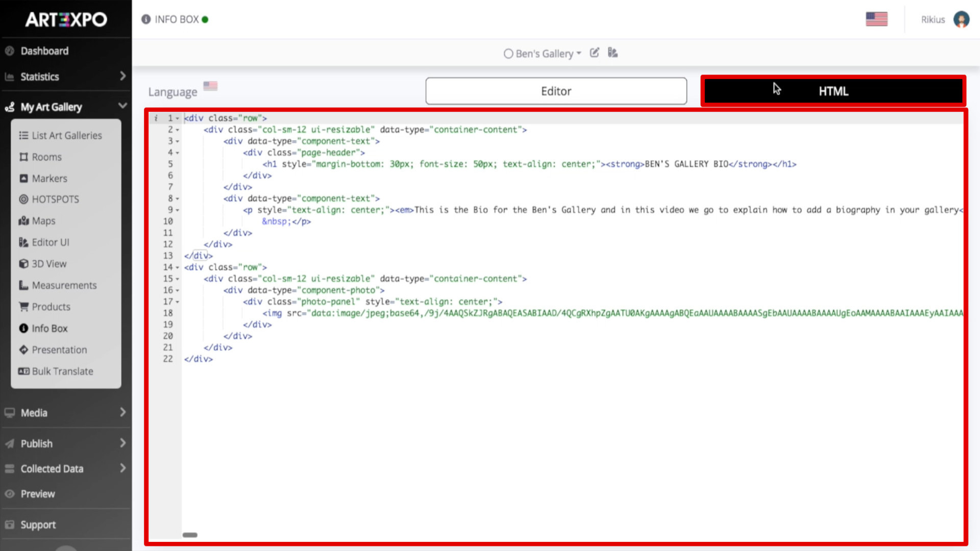
Task: Go to 3D View
Action: coord(49,264)
